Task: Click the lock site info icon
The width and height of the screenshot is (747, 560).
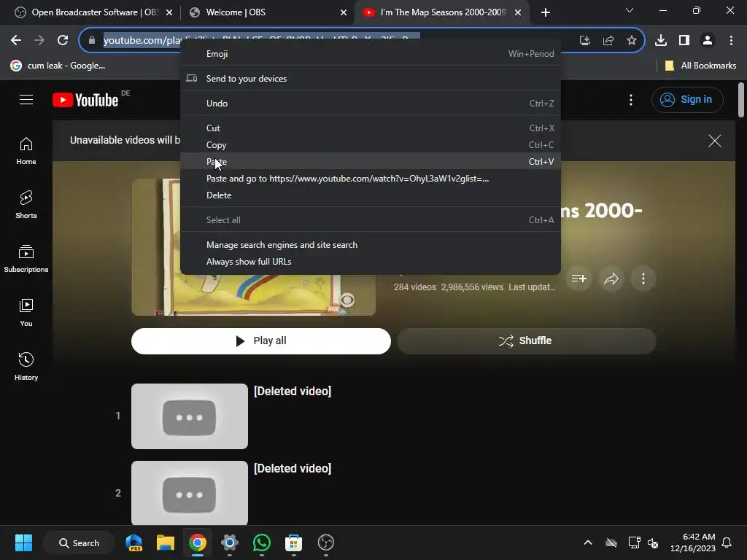Action: coord(92,41)
